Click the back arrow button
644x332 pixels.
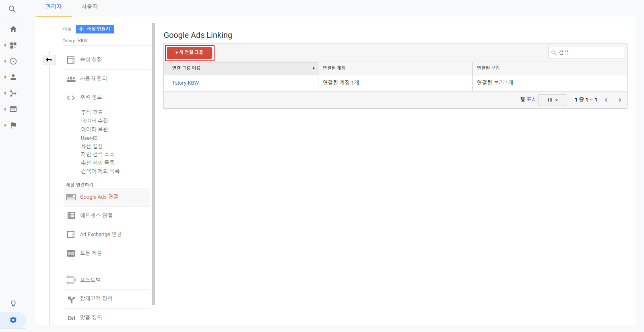click(x=49, y=60)
